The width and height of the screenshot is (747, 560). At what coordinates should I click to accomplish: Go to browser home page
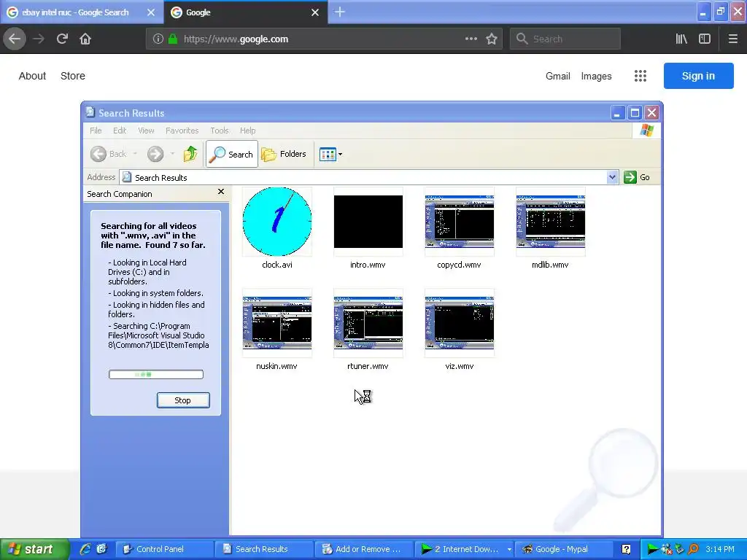coord(85,39)
